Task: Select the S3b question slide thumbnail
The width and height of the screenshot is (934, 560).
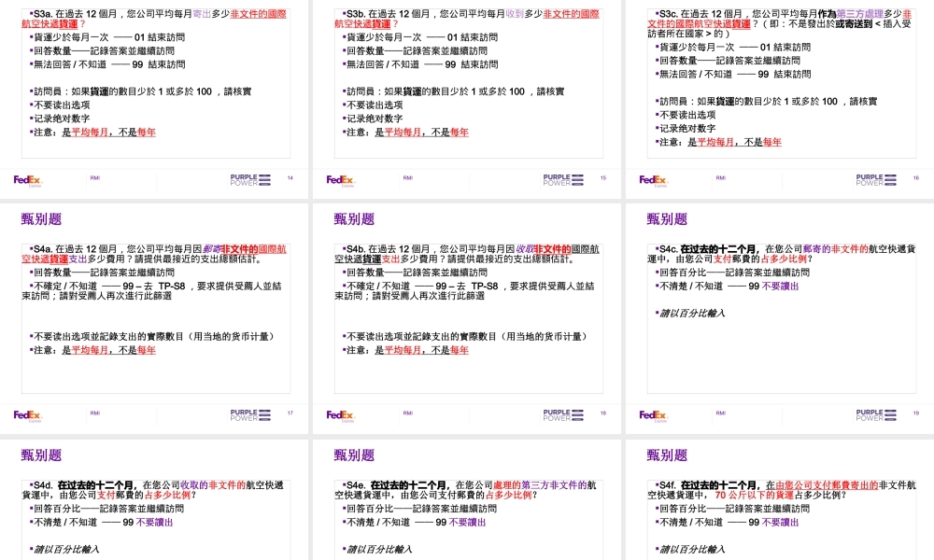Action: (466, 98)
